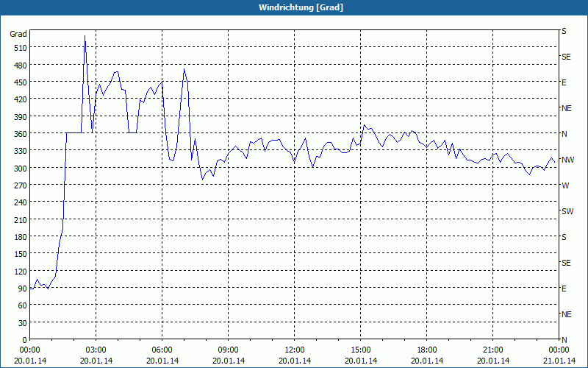Pick the 15:00 time marker on x-axis
588x368 pixels.
[360, 350]
